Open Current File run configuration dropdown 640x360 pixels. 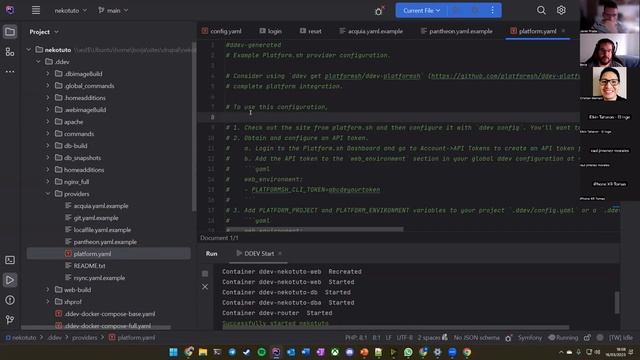(x=422, y=11)
